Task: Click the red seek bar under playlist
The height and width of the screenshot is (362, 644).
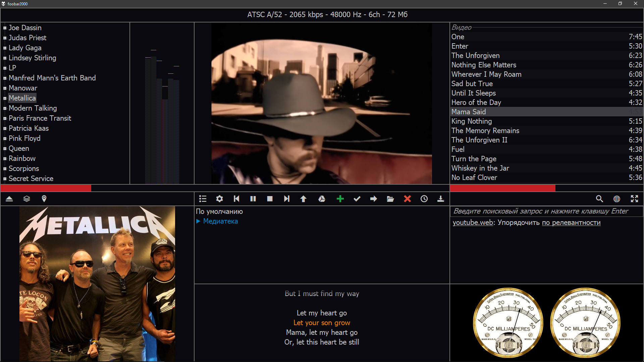Action: coord(502,188)
